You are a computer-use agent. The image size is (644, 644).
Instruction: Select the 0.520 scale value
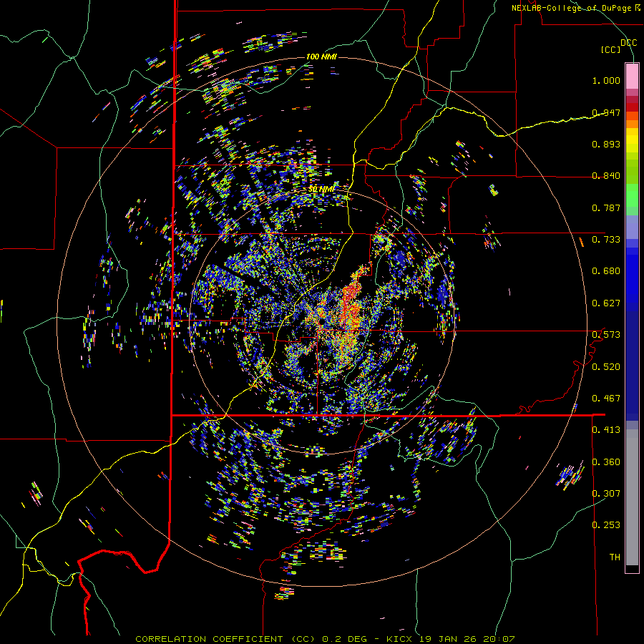click(606, 367)
